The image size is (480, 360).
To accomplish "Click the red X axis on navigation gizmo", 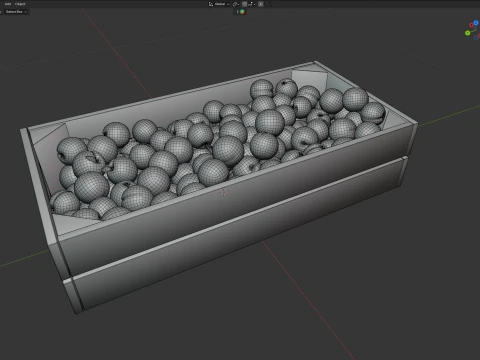I will coord(471,25).
